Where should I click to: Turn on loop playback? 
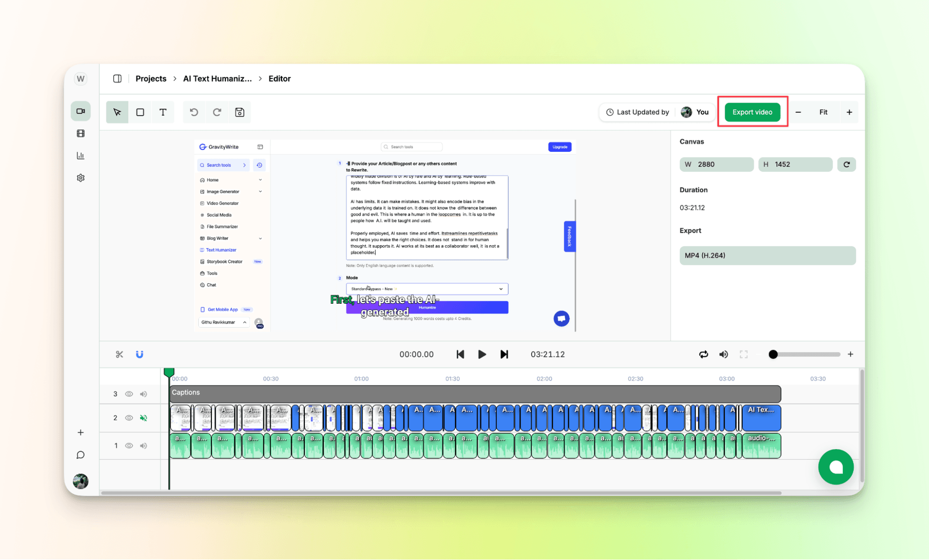pyautogui.click(x=704, y=354)
